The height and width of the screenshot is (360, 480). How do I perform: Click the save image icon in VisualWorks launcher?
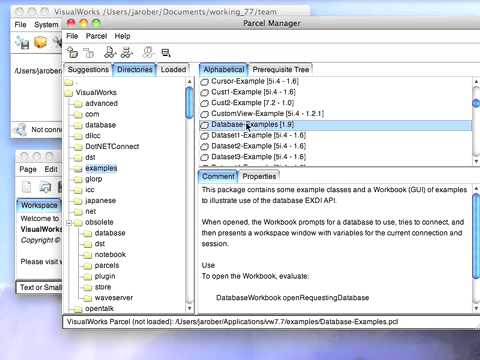(x=23, y=43)
